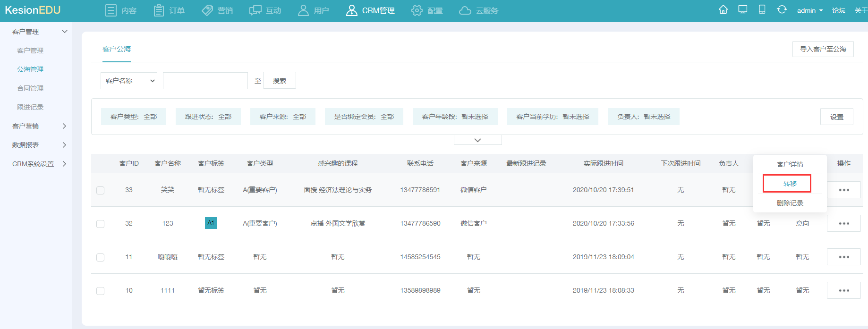The height and width of the screenshot is (329, 868).
Task: Check the checkbox for customer 10
Action: (100, 291)
